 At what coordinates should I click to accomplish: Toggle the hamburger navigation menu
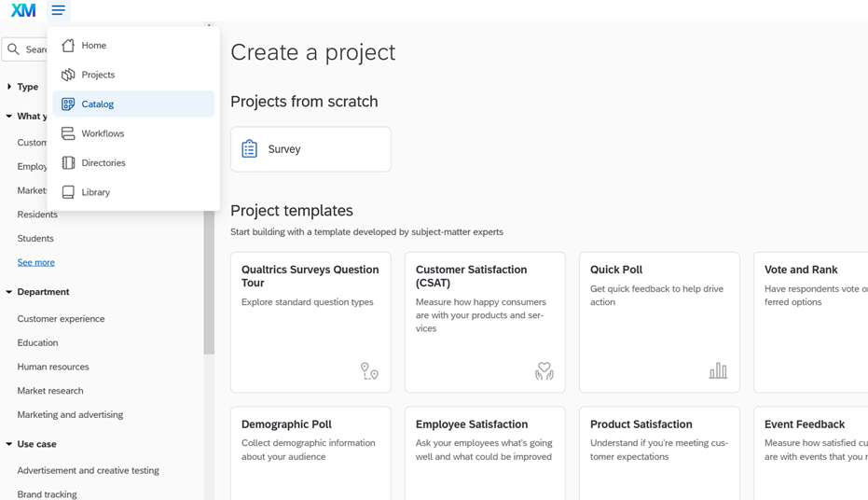click(x=58, y=10)
